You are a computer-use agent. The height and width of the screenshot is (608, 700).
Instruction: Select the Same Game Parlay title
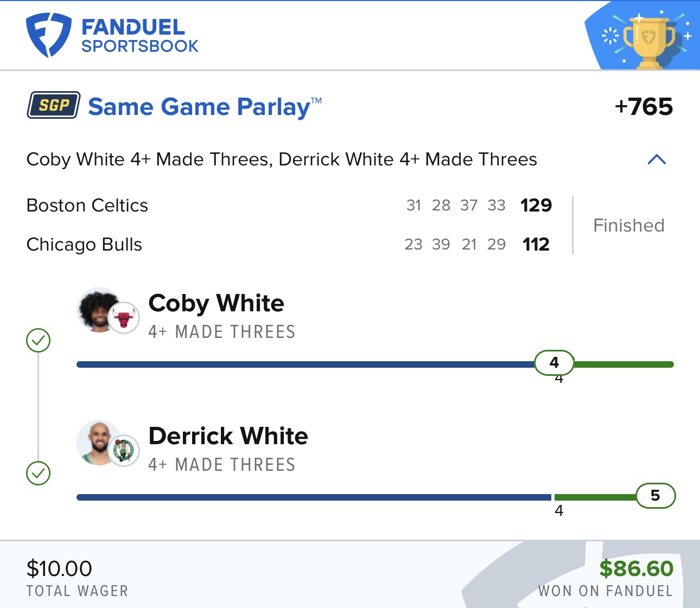[x=205, y=107]
